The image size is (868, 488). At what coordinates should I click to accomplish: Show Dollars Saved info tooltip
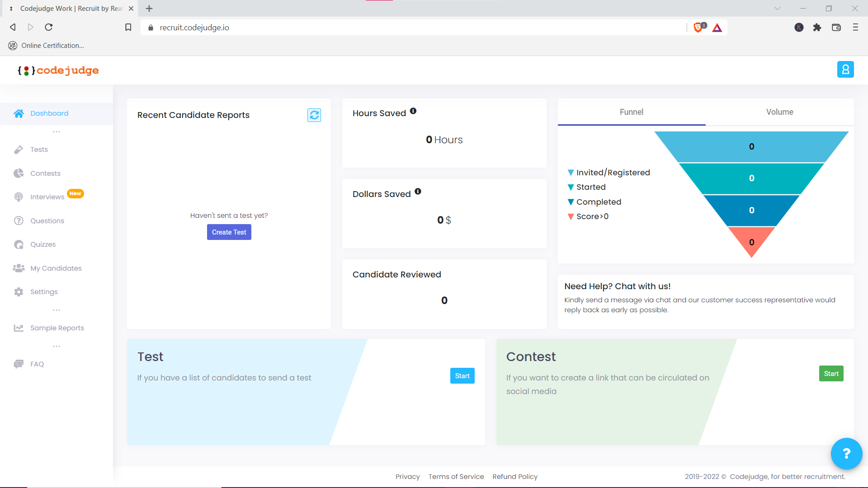click(x=417, y=191)
